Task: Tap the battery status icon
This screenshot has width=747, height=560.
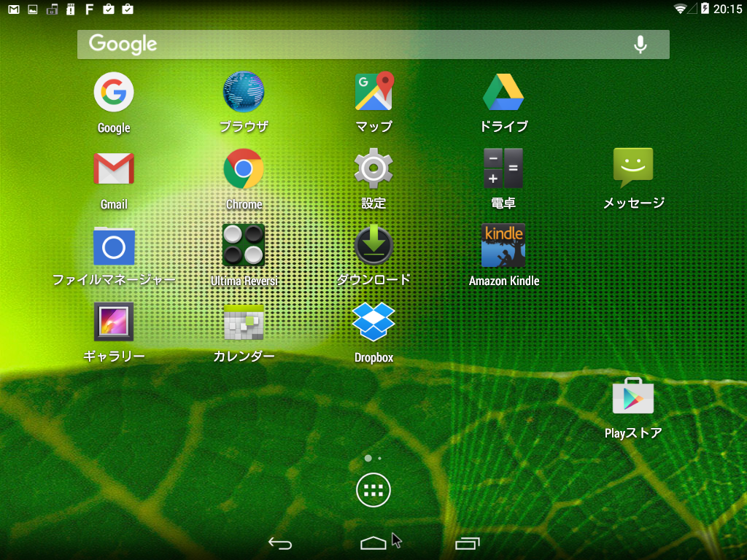Action: (x=705, y=9)
